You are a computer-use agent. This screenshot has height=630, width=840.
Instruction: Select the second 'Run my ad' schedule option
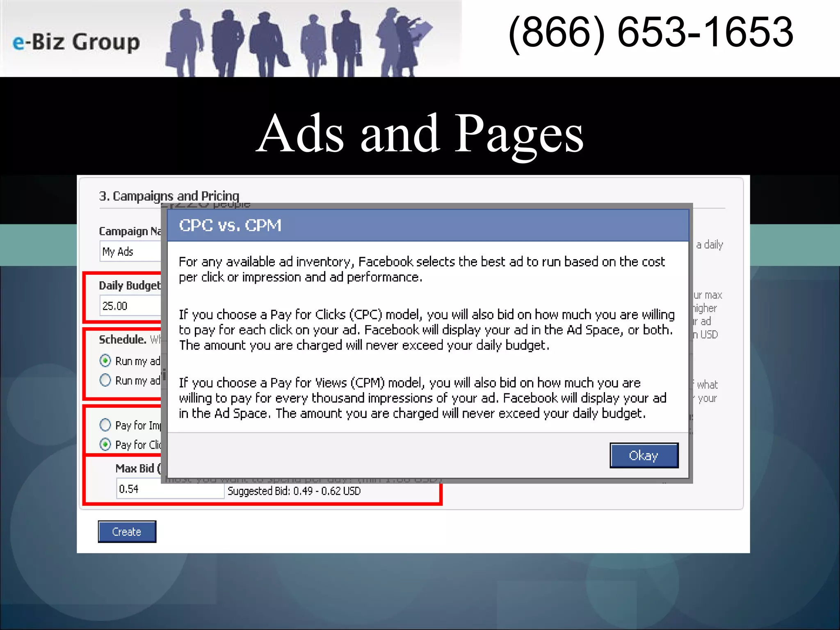[105, 380]
